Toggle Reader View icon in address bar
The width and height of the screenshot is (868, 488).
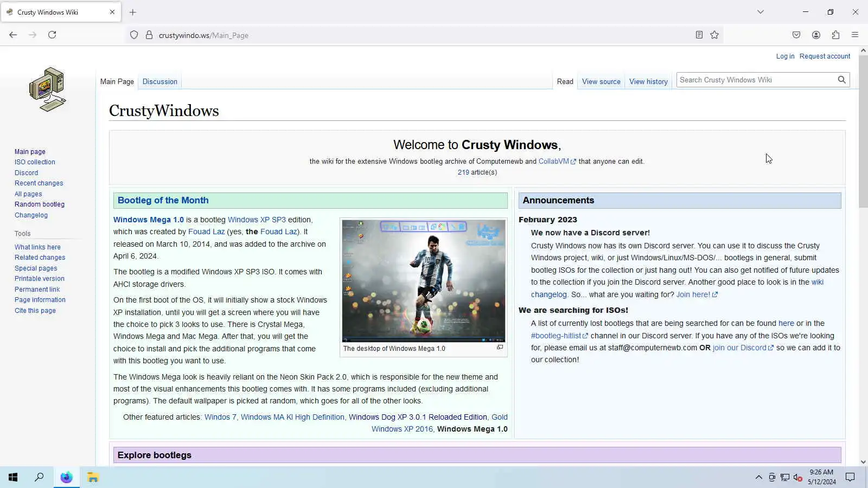(699, 35)
